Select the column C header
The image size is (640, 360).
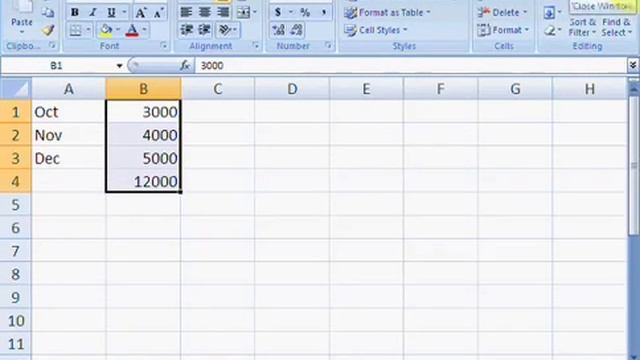218,89
